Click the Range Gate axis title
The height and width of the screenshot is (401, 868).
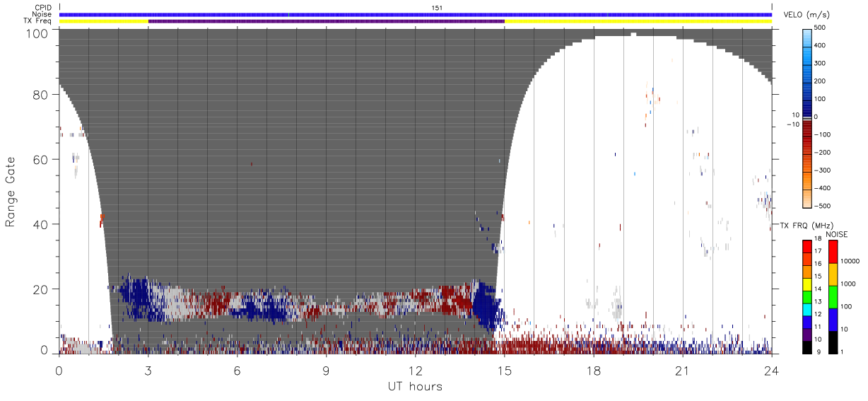(11, 192)
